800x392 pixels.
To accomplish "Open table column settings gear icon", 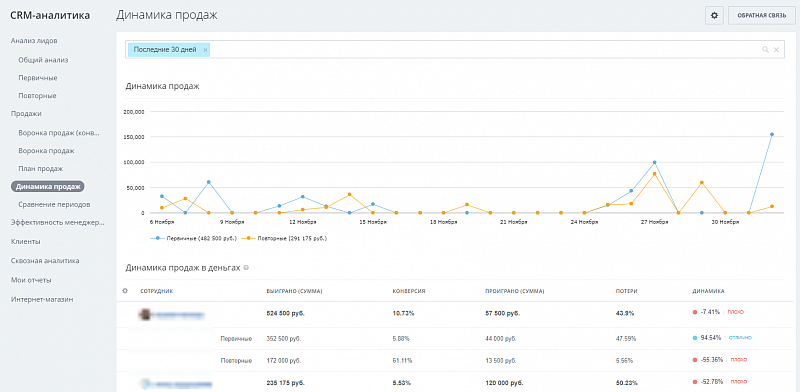I will tap(125, 291).
